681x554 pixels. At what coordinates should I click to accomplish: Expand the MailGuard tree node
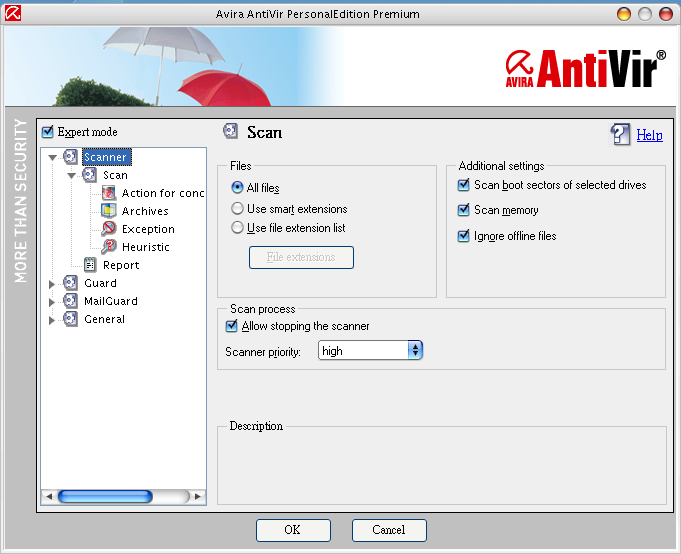[x=52, y=302]
